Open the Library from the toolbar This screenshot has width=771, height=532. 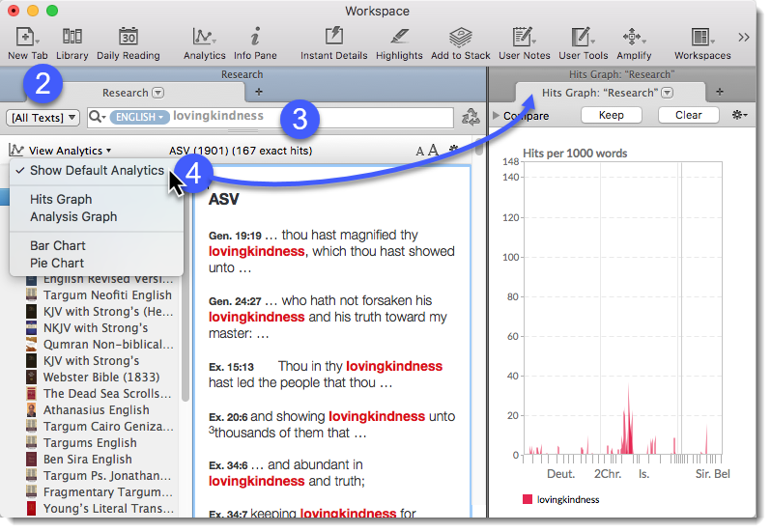coord(72,37)
